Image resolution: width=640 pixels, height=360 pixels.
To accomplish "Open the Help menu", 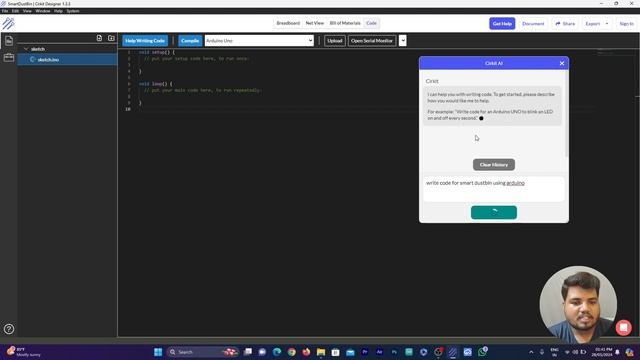I will click(x=58, y=11).
